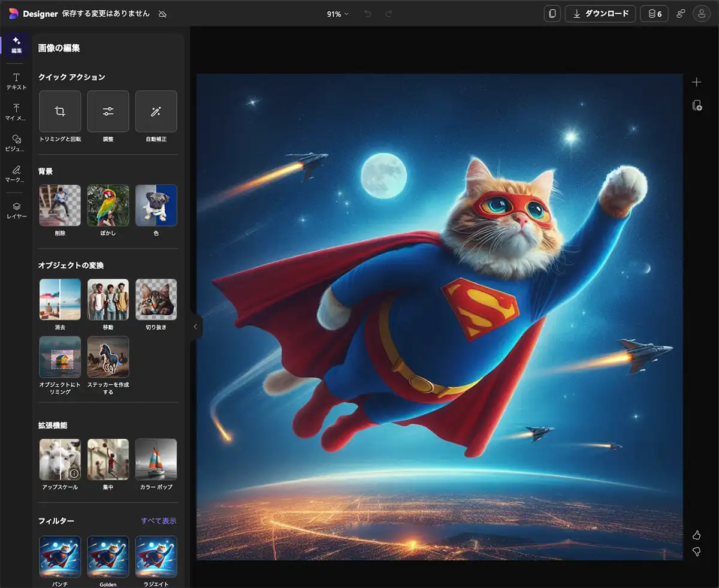Select the トリミングと回転 crop tool

(60, 111)
